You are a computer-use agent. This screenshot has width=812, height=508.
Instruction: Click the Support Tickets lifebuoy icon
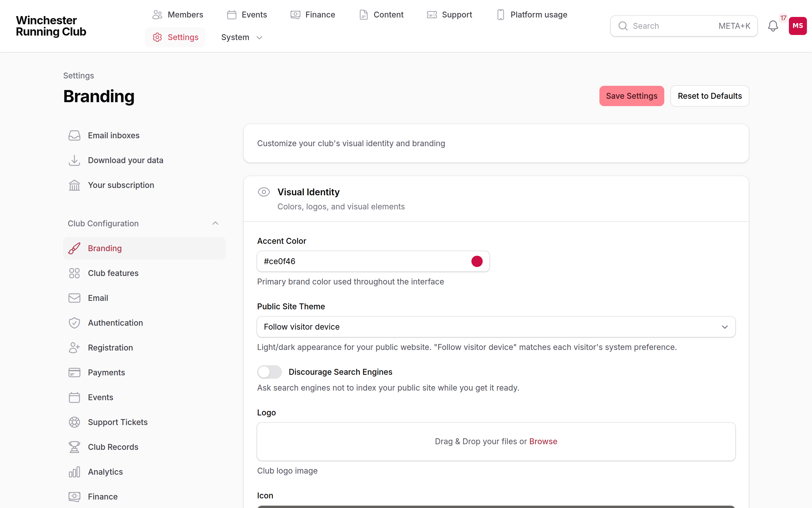pyautogui.click(x=74, y=422)
